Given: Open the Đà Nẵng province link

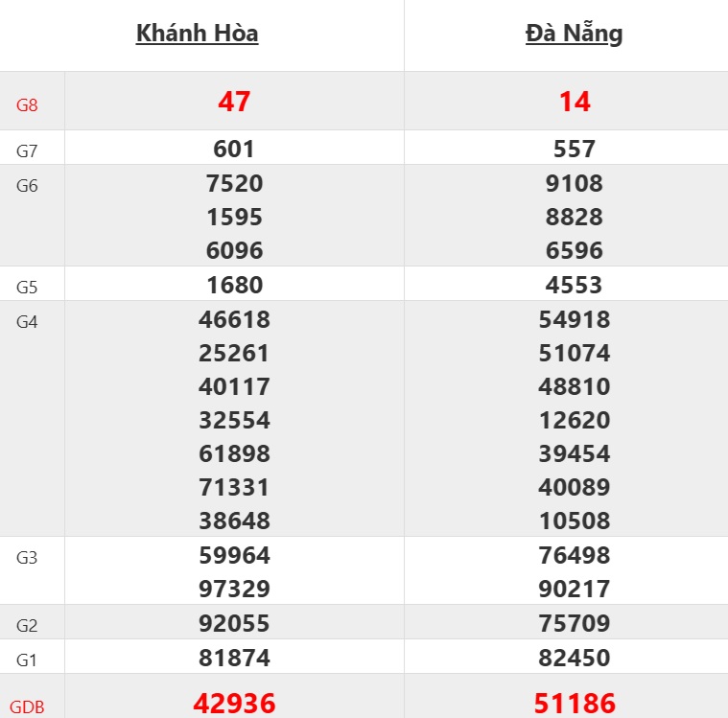Looking at the screenshot, I should (574, 34).
